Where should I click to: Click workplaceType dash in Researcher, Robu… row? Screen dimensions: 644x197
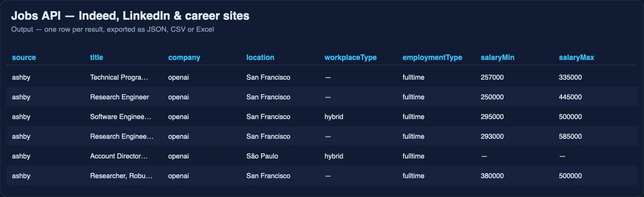click(328, 176)
